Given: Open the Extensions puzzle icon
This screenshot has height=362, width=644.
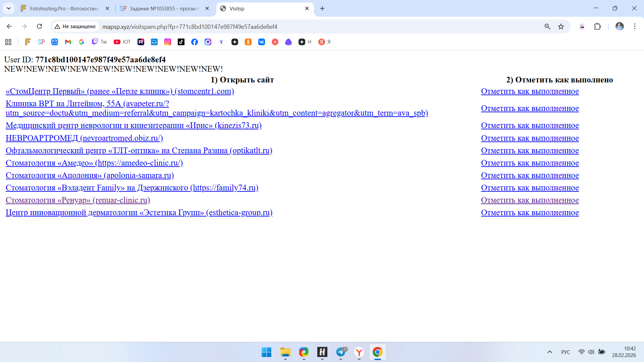Looking at the screenshot, I should (597, 26).
